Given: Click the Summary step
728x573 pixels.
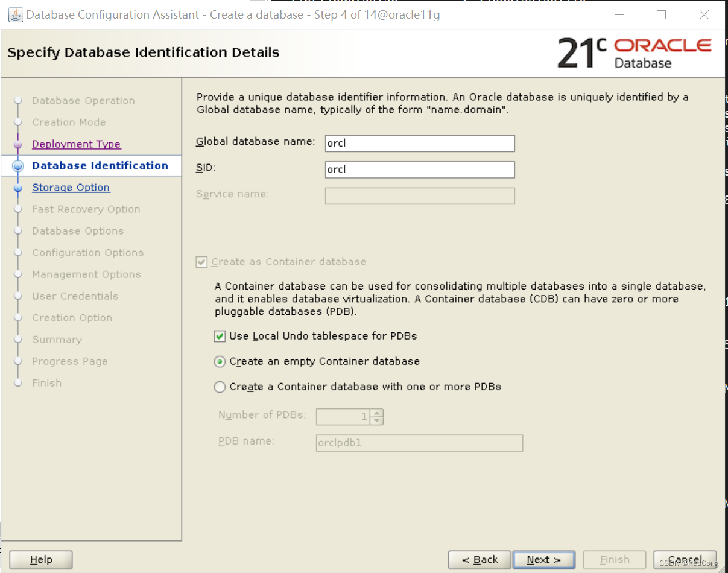Looking at the screenshot, I should [x=57, y=340].
